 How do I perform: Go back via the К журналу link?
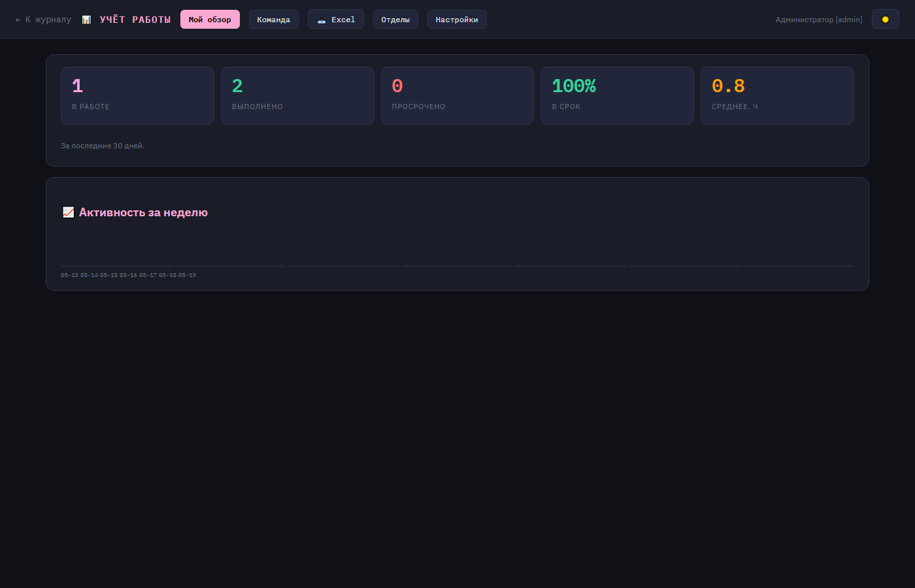pos(43,20)
